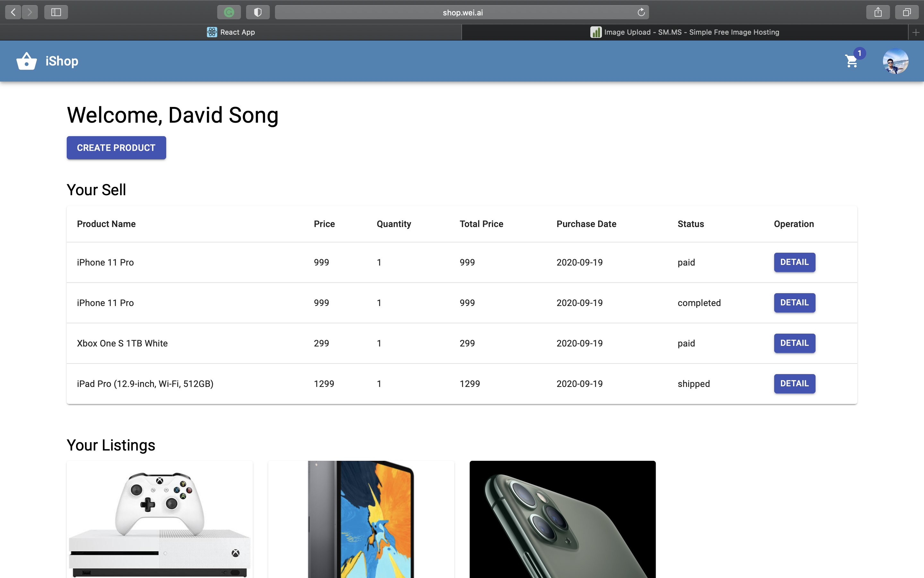Reload the page with the refresh icon
The width and height of the screenshot is (924, 578).
click(x=641, y=12)
